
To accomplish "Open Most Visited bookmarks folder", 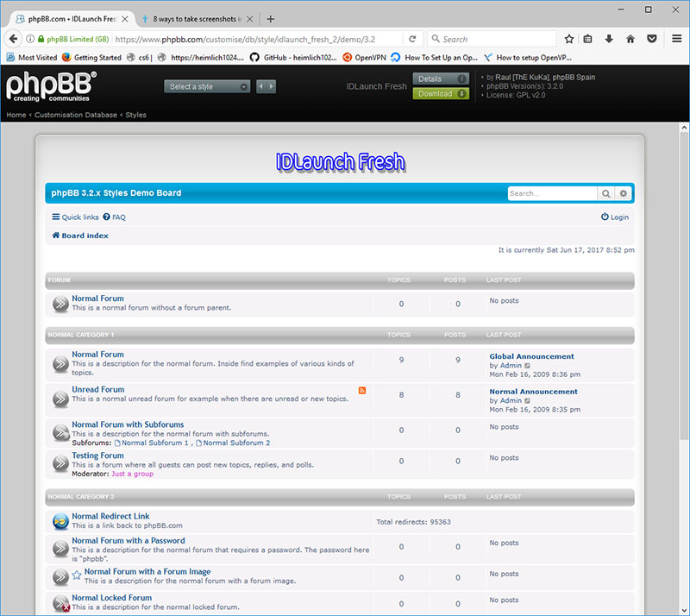I will pos(32,57).
